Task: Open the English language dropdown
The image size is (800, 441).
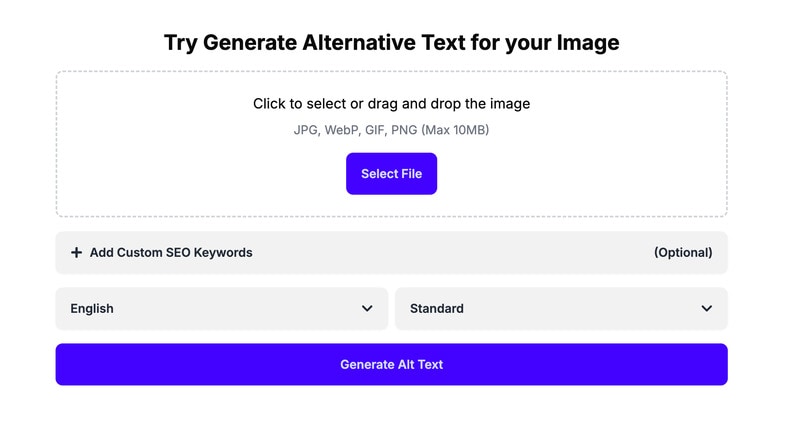Action: 221,309
